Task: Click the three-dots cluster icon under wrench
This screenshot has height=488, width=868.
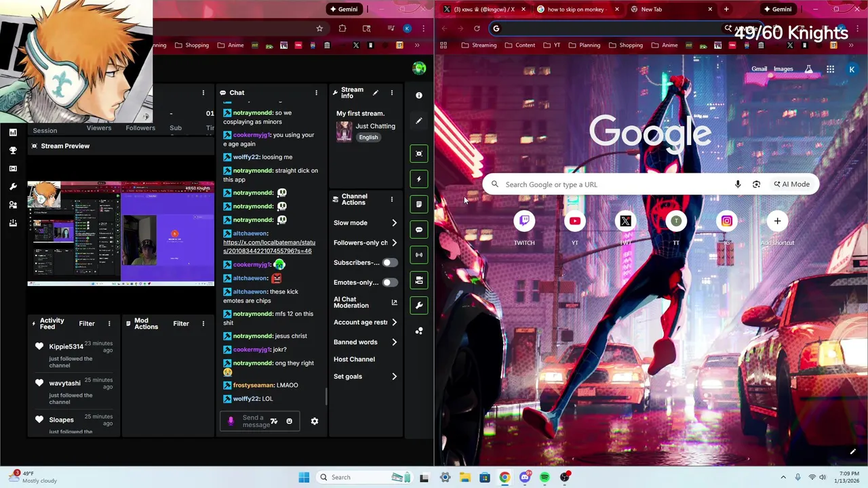Action: coord(419,331)
